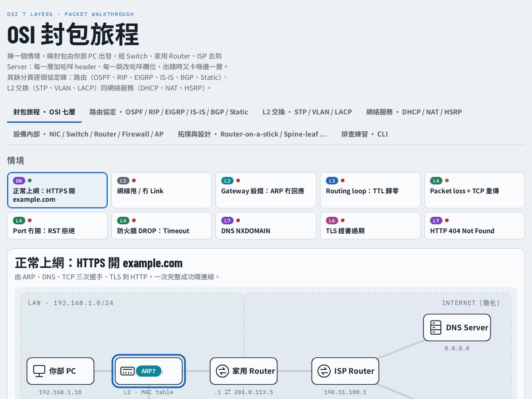
Task: Click the L7 badge on DNS NXDOMAIN card
Action: point(227,220)
